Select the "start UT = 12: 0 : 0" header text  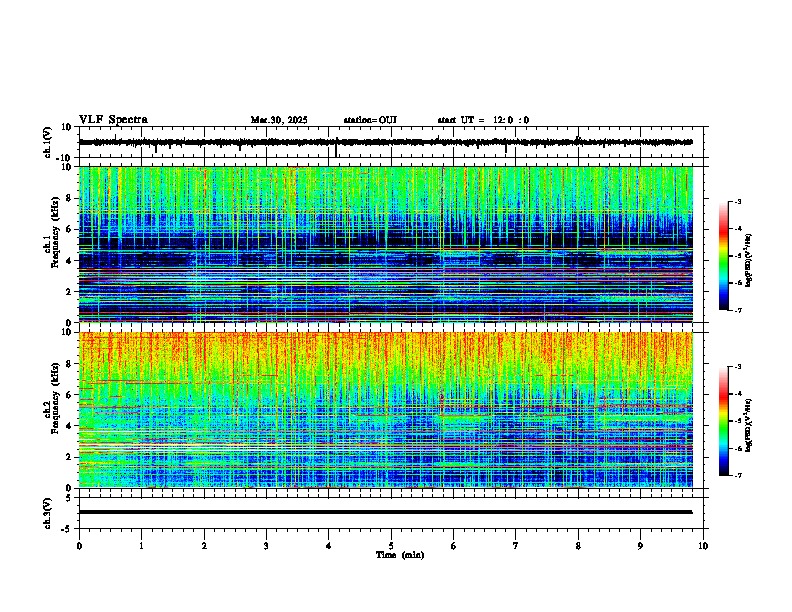pos(483,120)
